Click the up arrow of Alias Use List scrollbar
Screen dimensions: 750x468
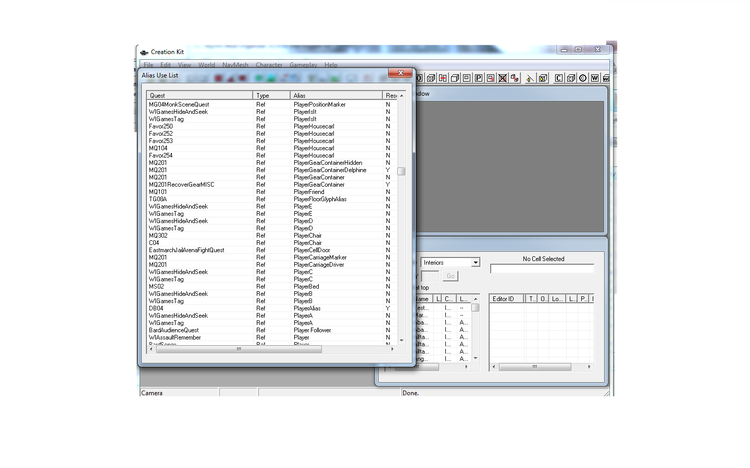point(401,96)
